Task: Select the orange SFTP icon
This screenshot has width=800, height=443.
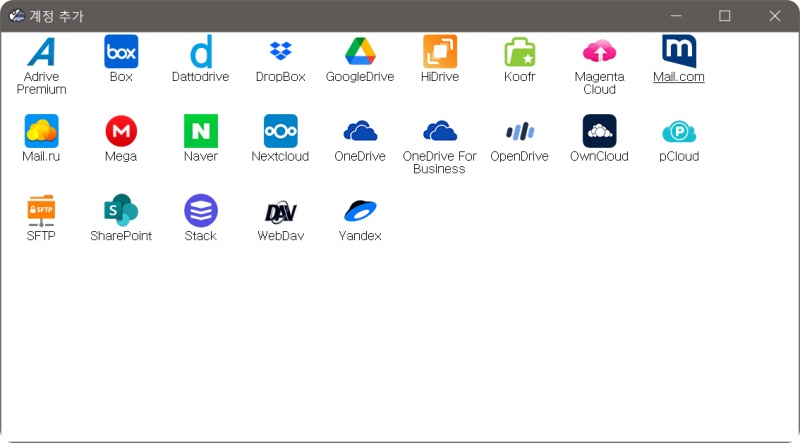Action: coord(41,211)
